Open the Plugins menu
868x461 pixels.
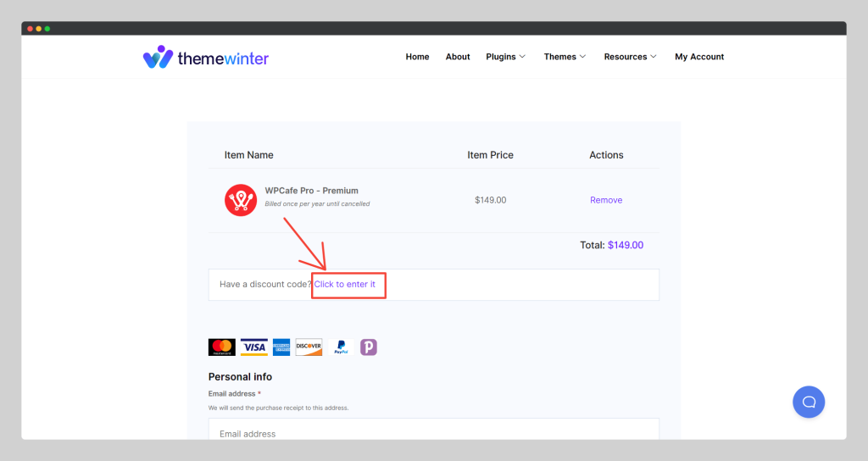[x=500, y=57]
